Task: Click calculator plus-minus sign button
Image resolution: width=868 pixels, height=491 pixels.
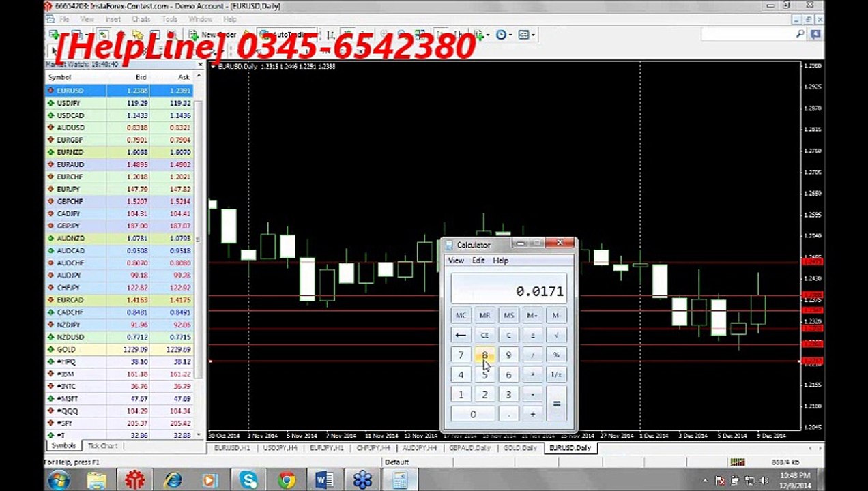Action: coord(532,336)
